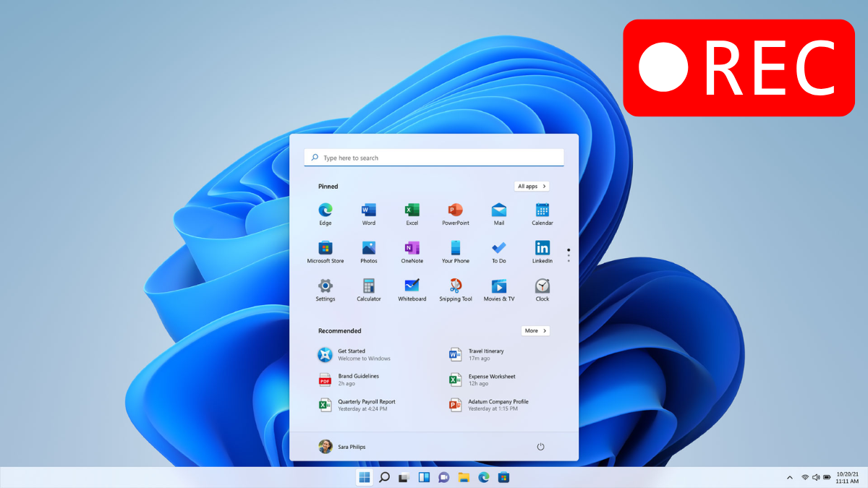Open Sara Philips account menu
868x488 pixels.
pos(343,447)
